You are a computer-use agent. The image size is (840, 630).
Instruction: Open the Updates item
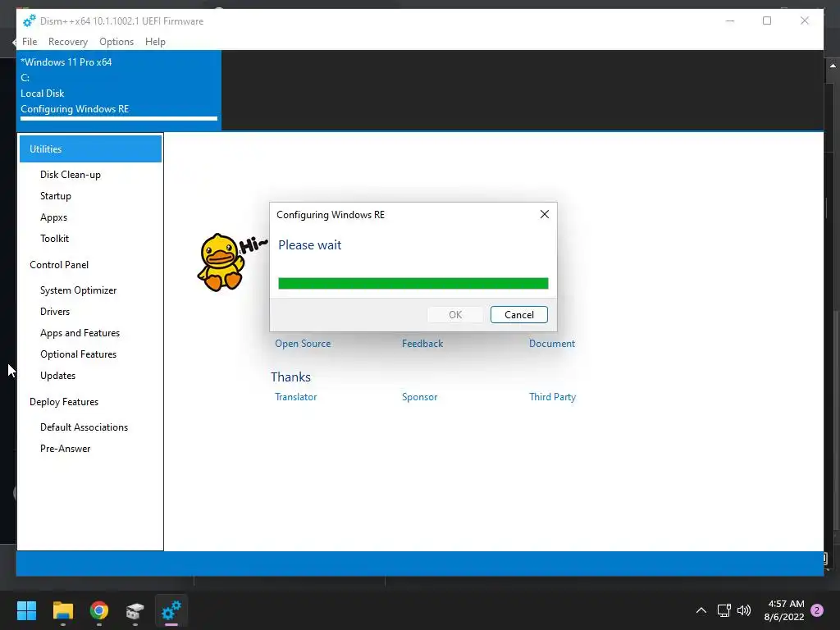[x=58, y=376]
